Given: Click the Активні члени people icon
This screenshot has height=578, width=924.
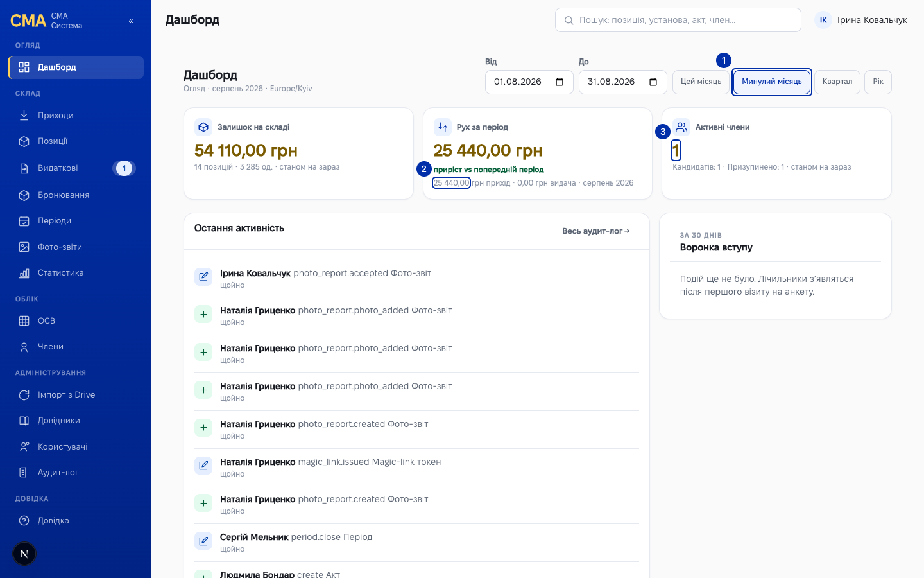Looking at the screenshot, I should pyautogui.click(x=681, y=127).
